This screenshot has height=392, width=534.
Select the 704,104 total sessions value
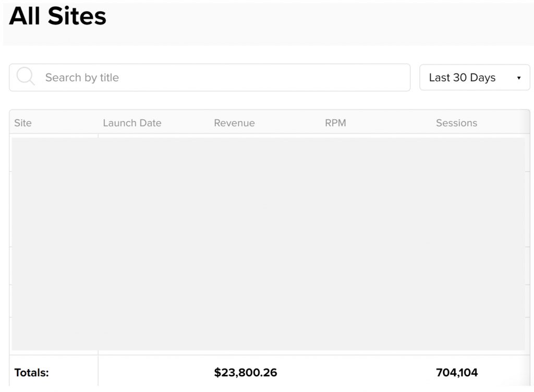tap(457, 372)
